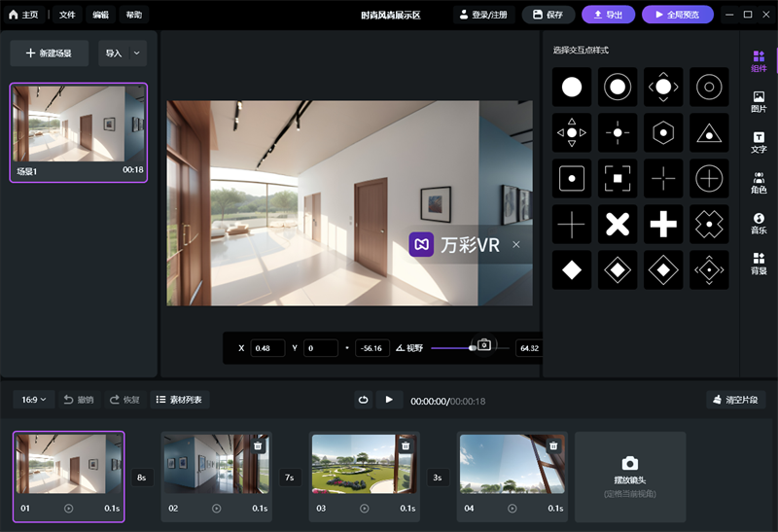
Task: Play the timeline with the play button
Action: pos(389,400)
